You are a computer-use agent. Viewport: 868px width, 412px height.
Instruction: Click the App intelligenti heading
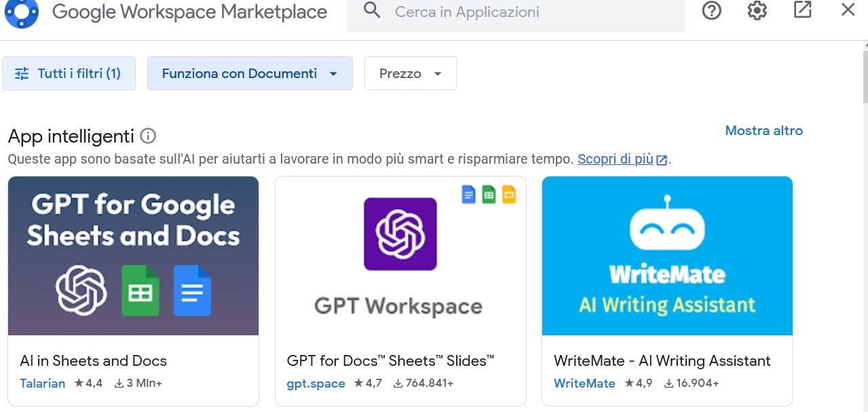point(71,136)
